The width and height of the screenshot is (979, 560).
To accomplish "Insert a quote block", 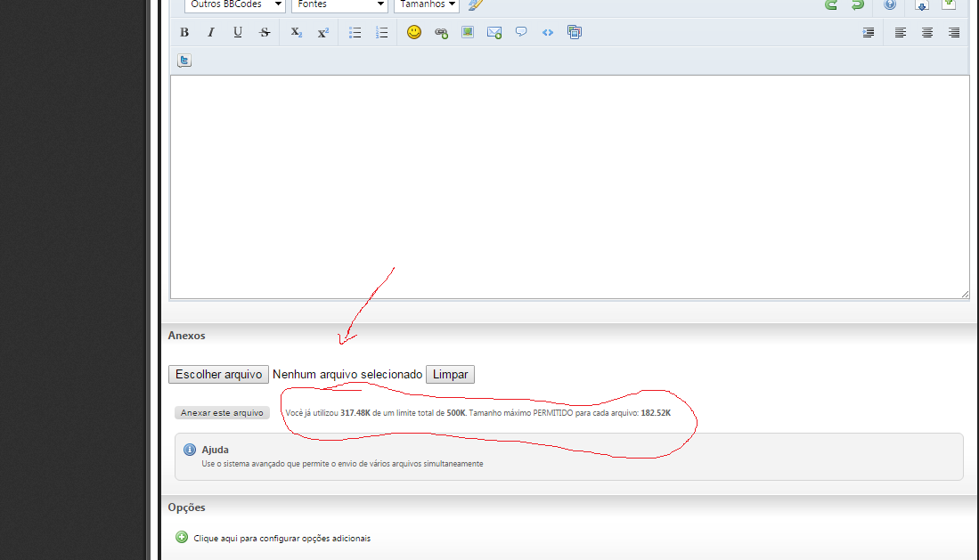I will tap(521, 32).
